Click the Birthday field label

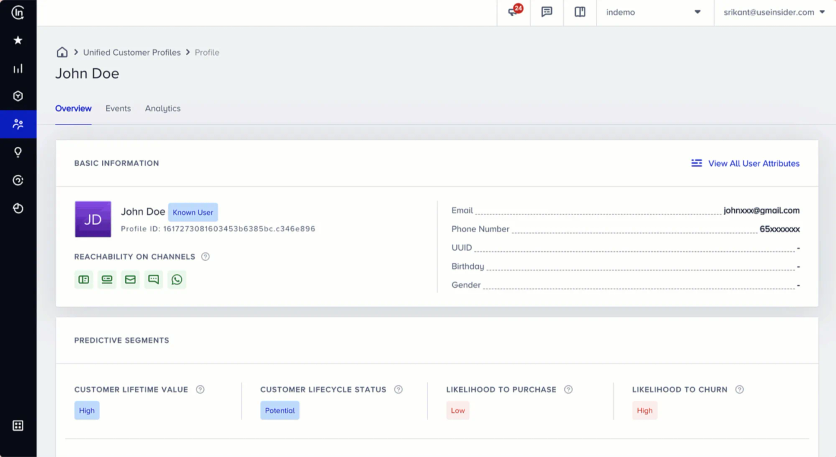coord(468,266)
